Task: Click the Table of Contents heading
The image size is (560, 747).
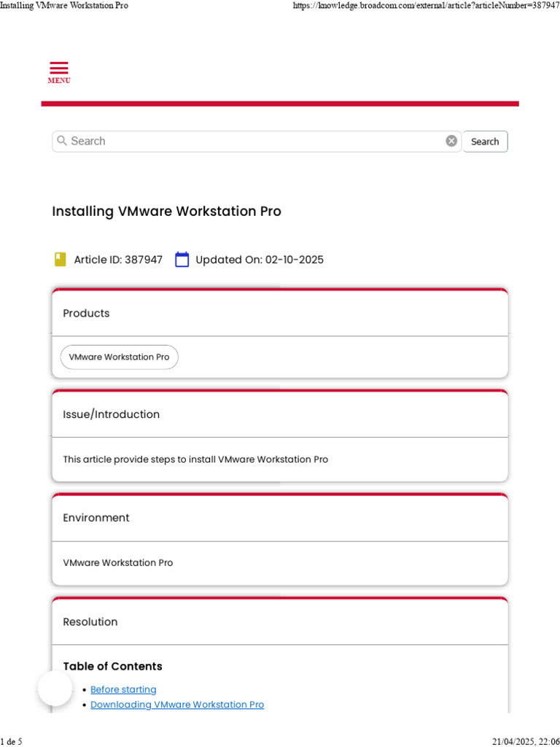Action: pos(112,666)
